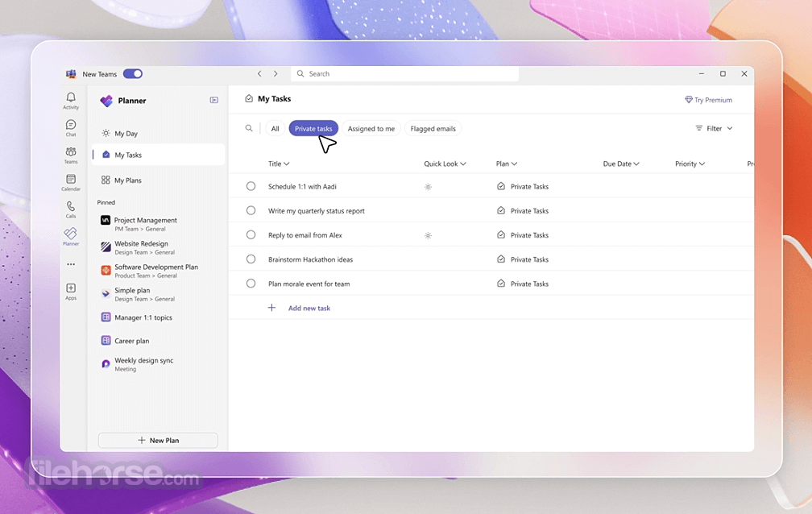Click My Day sun icon on Reply to email row
Screen dimensions: 812x514
(x=428, y=236)
